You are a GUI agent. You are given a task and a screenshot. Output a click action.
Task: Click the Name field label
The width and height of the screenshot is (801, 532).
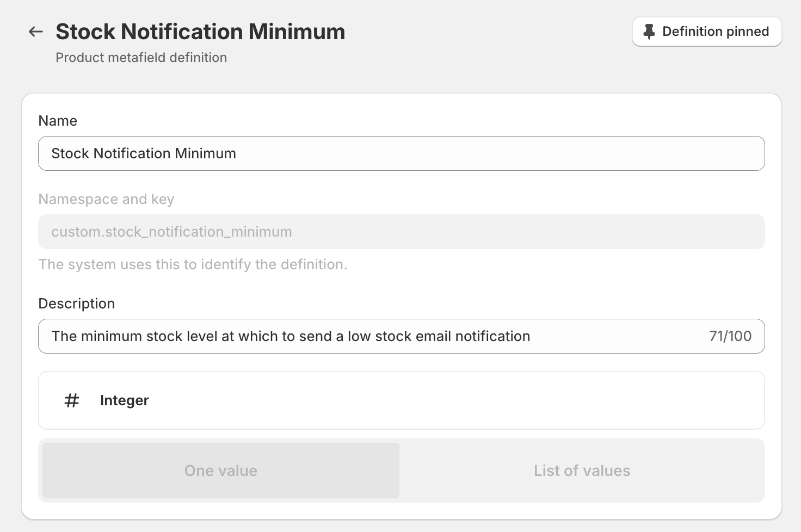(58, 121)
